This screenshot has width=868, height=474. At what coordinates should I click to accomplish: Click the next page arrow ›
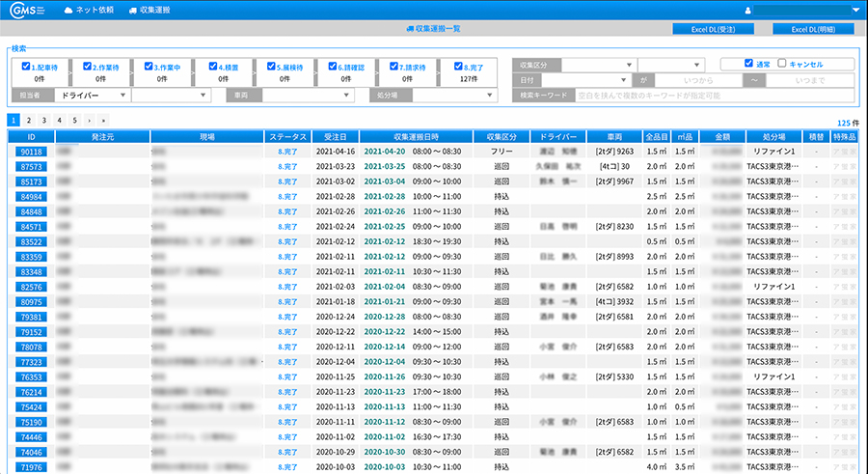pyautogui.click(x=89, y=120)
